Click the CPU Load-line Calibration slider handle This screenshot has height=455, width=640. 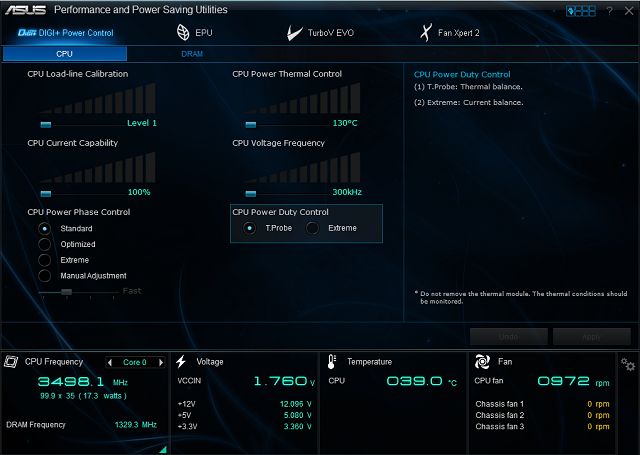pyautogui.click(x=45, y=124)
